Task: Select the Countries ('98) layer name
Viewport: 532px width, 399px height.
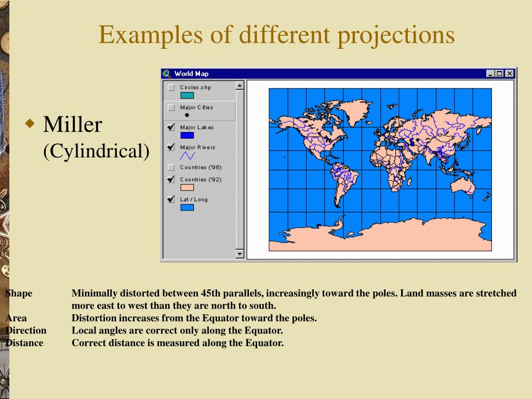Action: click(x=201, y=167)
